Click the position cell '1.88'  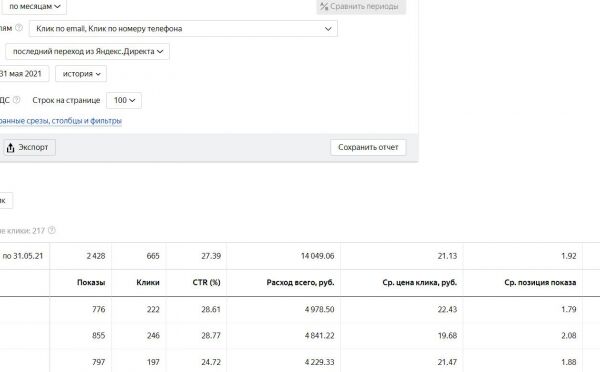(x=569, y=362)
